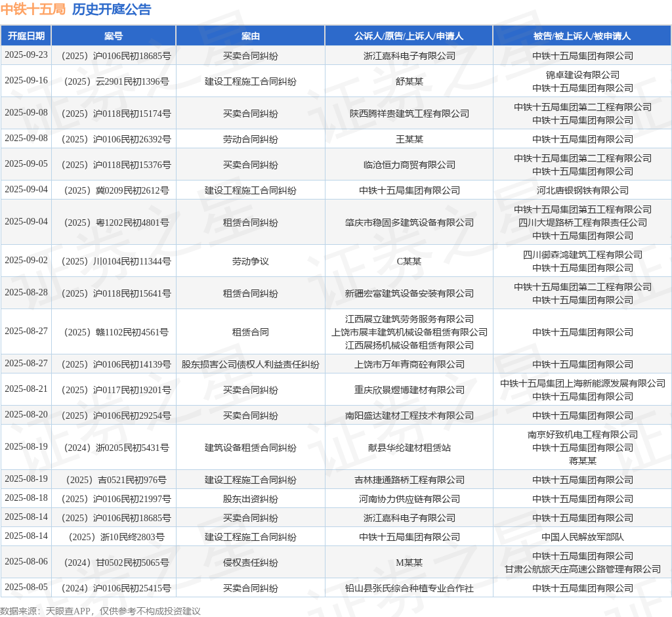Select case number (2025)浙10民终2803号
This screenshot has height=617, width=672.
coord(116,537)
